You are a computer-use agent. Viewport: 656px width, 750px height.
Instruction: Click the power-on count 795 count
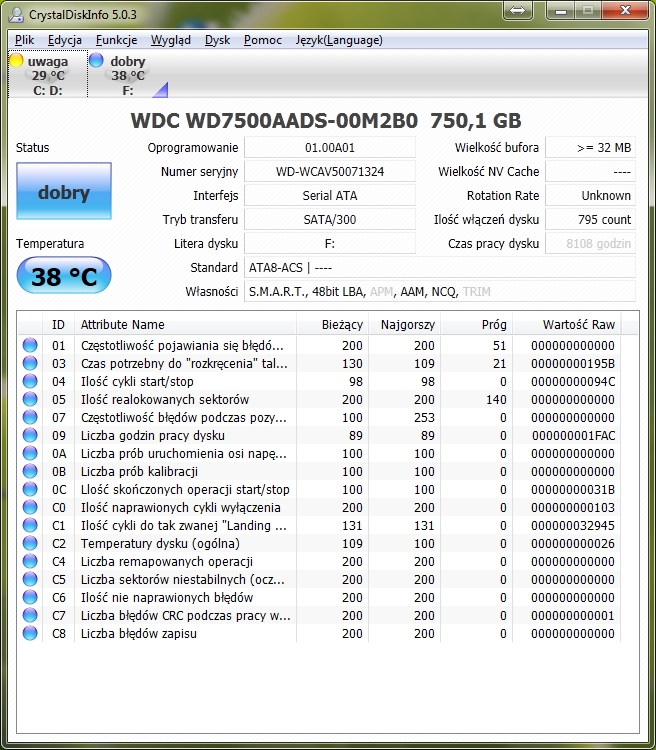(x=590, y=219)
